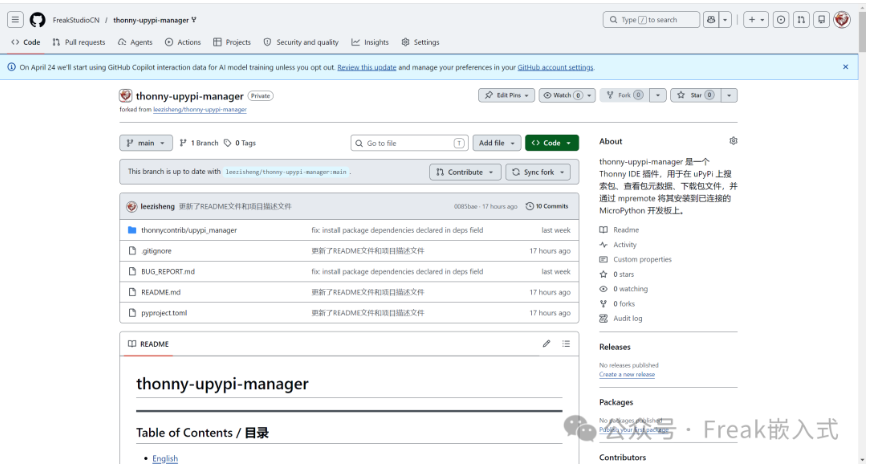Viewport: 870px width, 474px height.
Task: Click Create a new release link
Action: tap(627, 375)
